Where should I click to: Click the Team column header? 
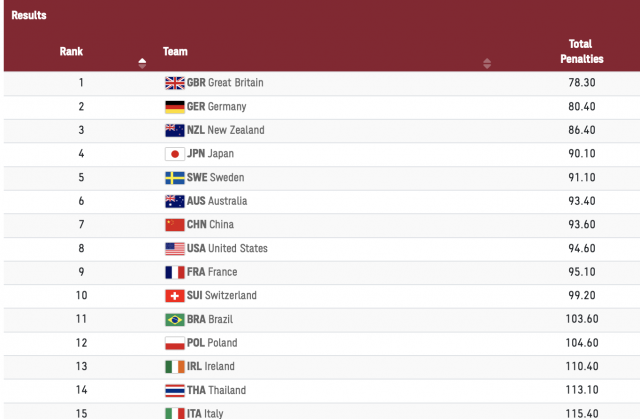(x=175, y=51)
